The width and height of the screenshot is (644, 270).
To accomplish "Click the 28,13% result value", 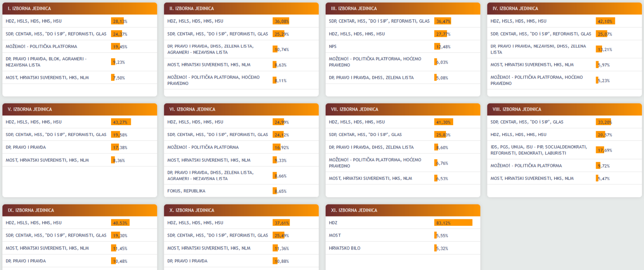I will click(120, 21).
